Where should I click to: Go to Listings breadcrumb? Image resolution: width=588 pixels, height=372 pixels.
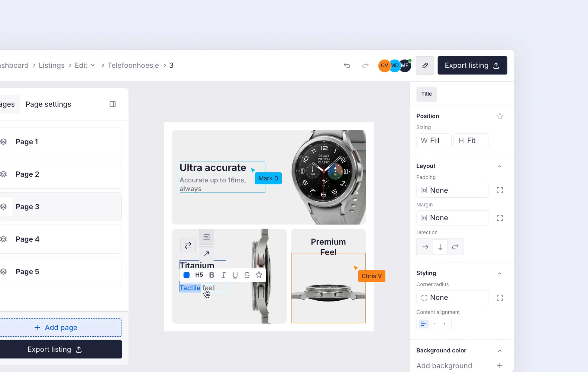point(51,65)
